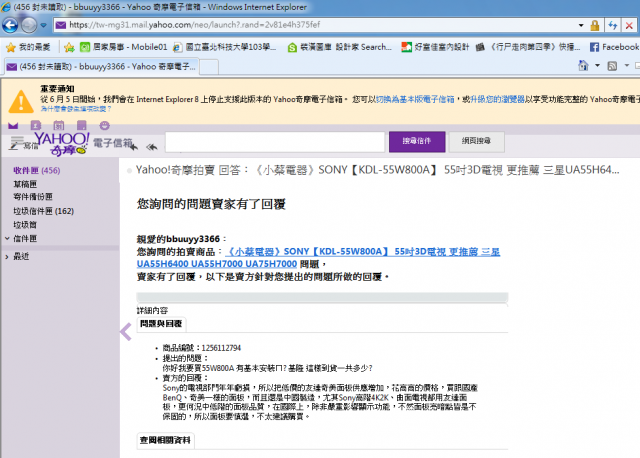The height and width of the screenshot is (458, 640).
Task: Go forward with the browser forward arrow
Action: tap(29, 25)
